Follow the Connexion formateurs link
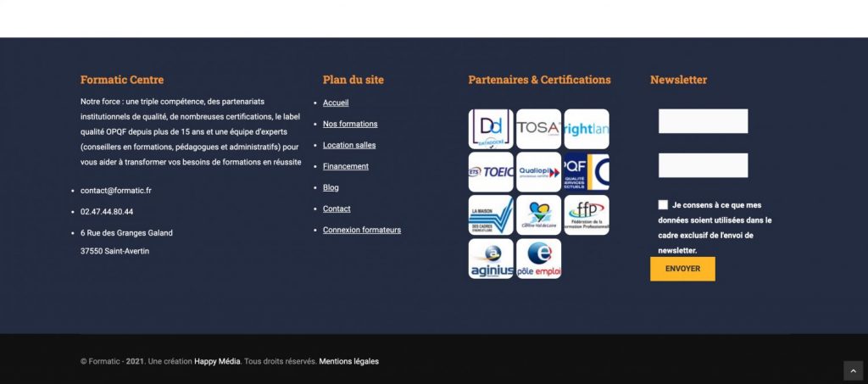 [362, 230]
